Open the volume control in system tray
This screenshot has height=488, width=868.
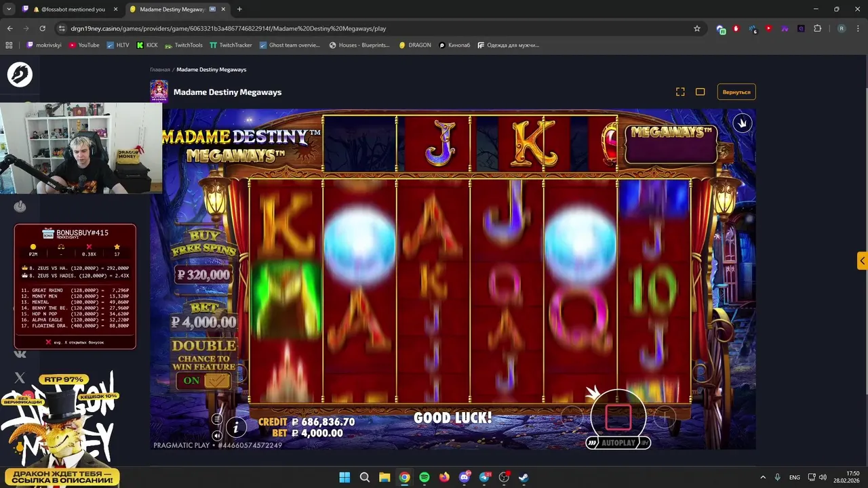click(x=823, y=477)
